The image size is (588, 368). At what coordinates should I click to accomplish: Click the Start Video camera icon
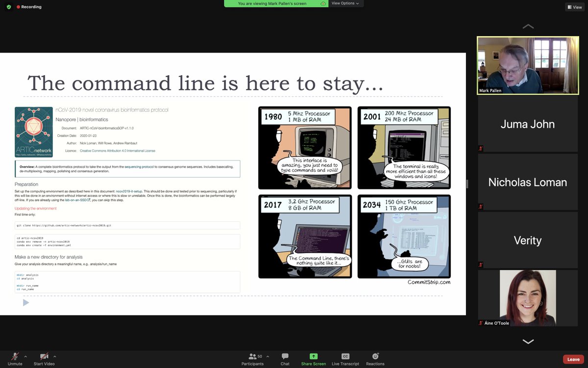[44, 356]
